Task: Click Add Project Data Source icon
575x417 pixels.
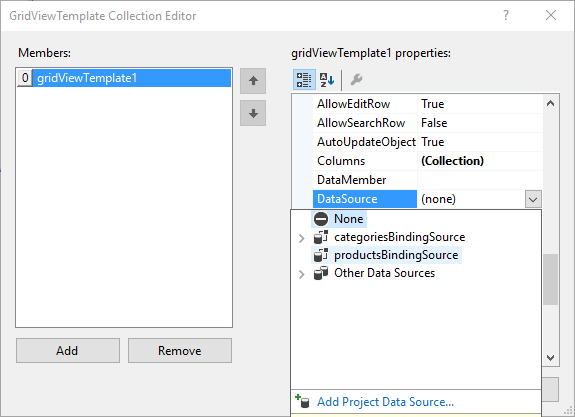Action: coord(303,401)
